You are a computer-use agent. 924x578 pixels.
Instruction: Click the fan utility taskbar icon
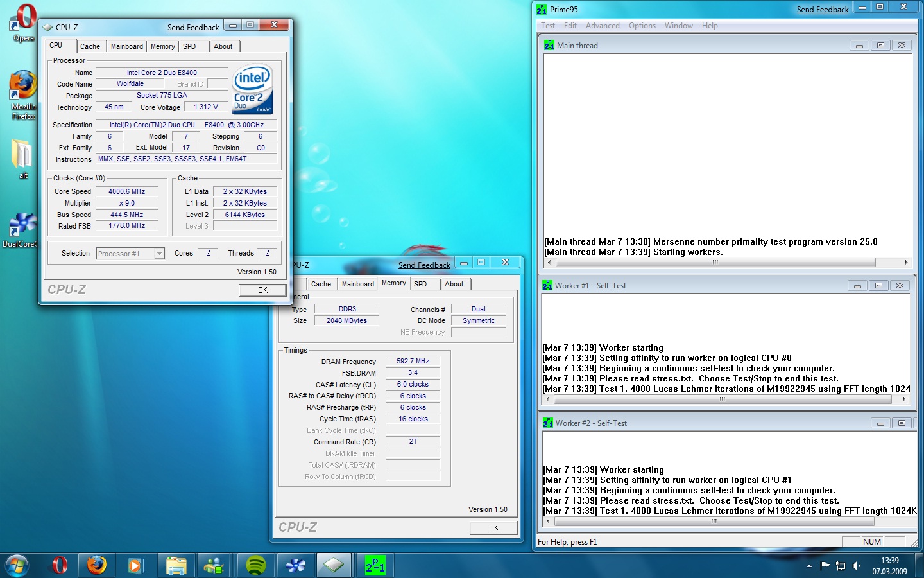[295, 565]
